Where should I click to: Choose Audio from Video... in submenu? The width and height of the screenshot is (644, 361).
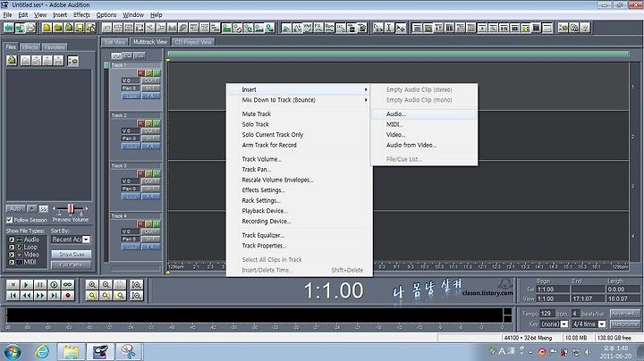[x=424, y=146]
